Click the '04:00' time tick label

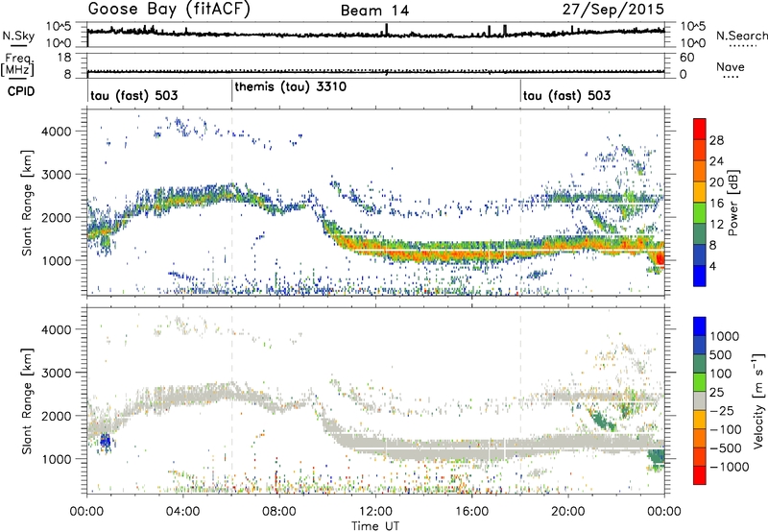point(182,512)
